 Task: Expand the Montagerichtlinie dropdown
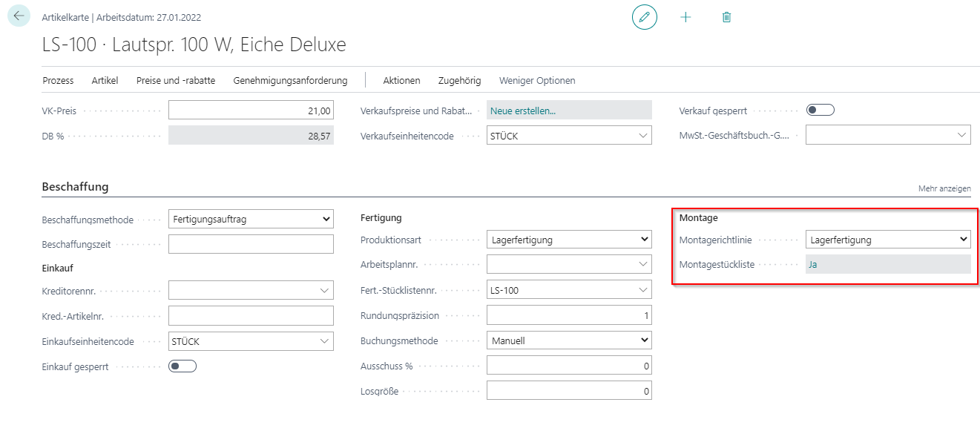887,240
